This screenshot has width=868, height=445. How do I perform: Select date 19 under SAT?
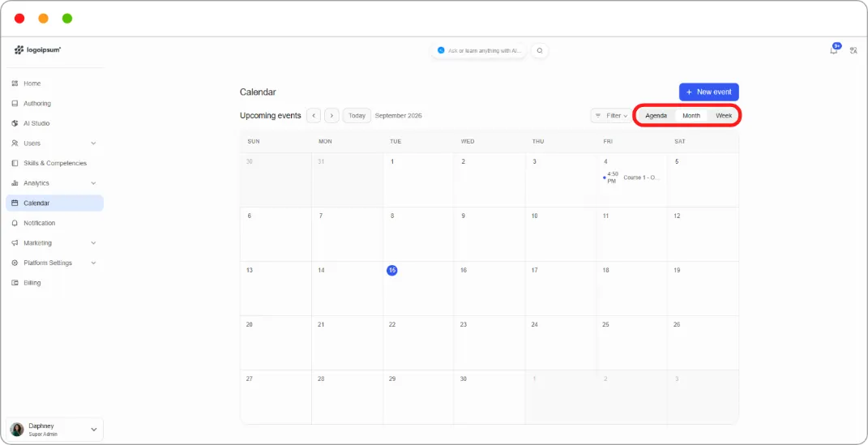tap(677, 270)
